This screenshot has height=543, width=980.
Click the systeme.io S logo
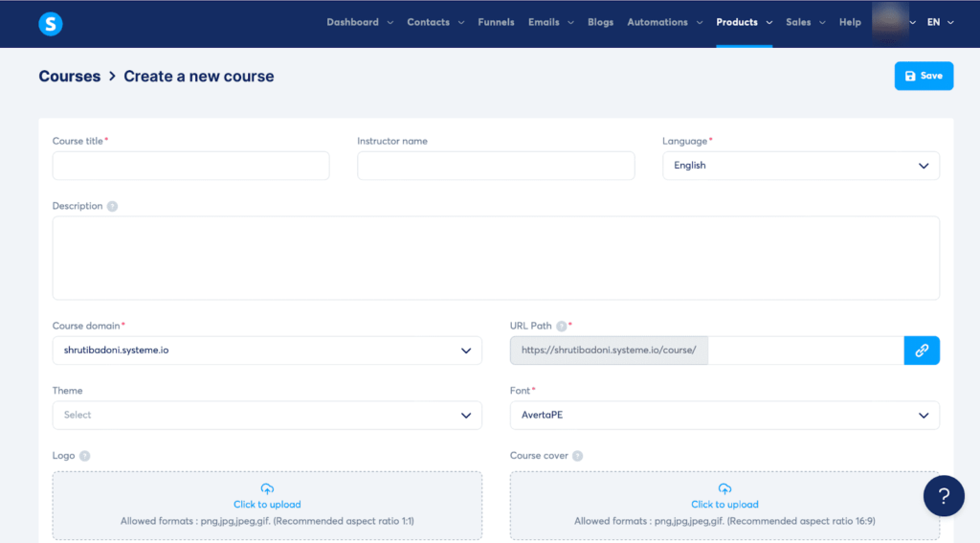[51, 24]
